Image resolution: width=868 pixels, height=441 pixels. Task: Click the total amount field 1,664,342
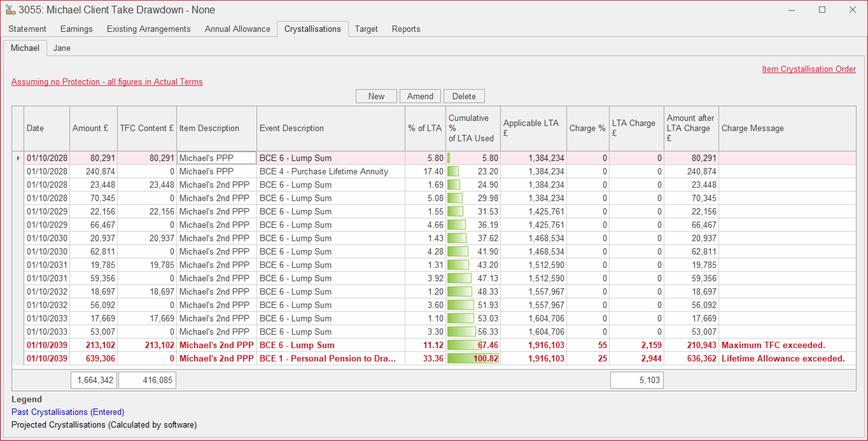pyautogui.click(x=94, y=380)
